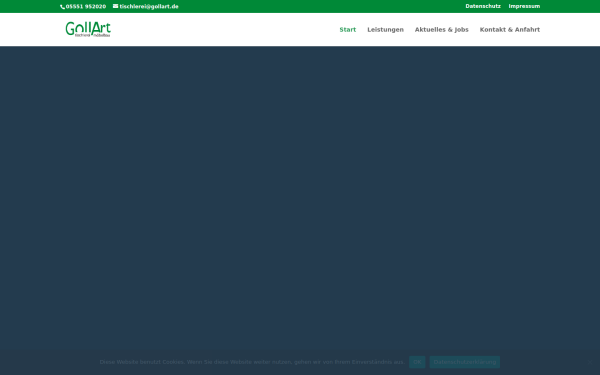Click the phone icon before 05551 952020

click(x=62, y=7)
